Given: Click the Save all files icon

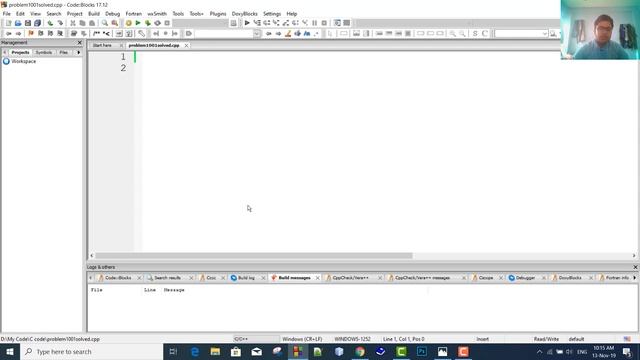Looking at the screenshot, I should (x=38, y=23).
